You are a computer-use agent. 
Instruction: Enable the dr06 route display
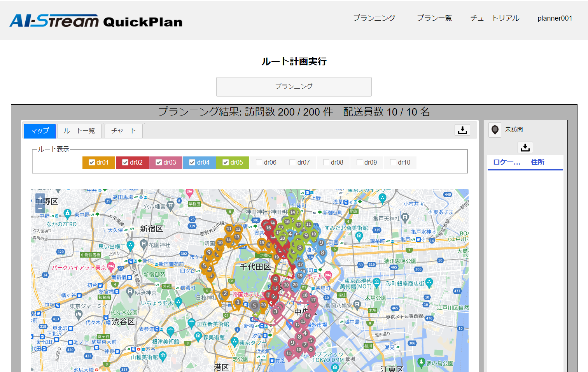click(x=259, y=163)
